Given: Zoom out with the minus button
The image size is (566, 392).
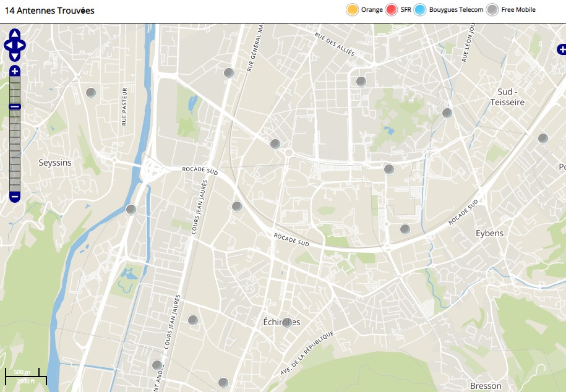Looking at the screenshot, I should (x=15, y=197).
